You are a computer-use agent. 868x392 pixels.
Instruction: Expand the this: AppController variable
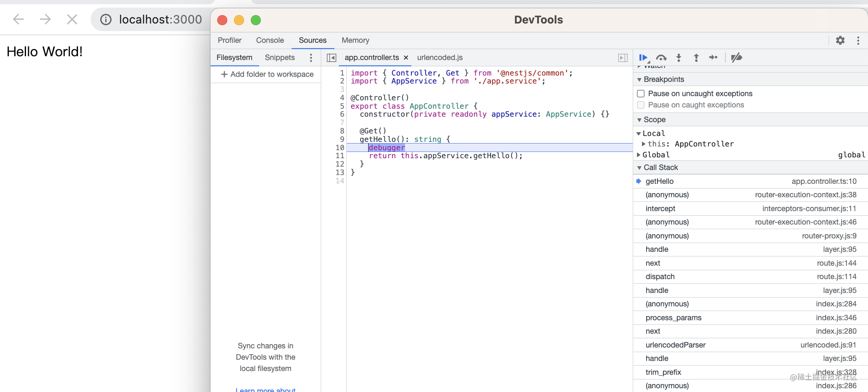(644, 144)
